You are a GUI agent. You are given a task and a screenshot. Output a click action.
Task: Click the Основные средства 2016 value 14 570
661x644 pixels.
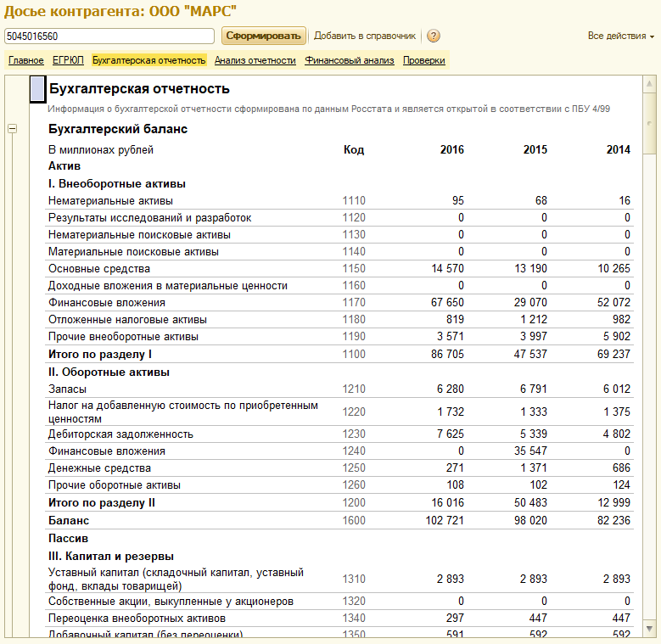[447, 268]
